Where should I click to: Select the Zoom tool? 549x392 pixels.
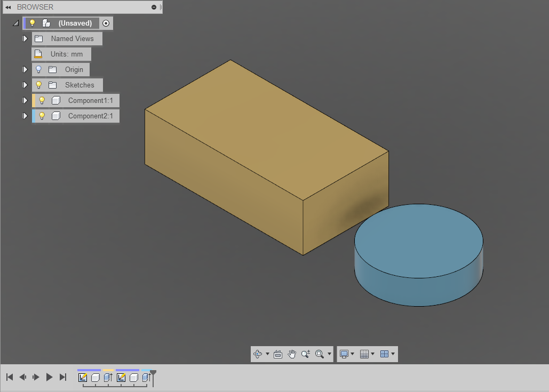coord(306,354)
